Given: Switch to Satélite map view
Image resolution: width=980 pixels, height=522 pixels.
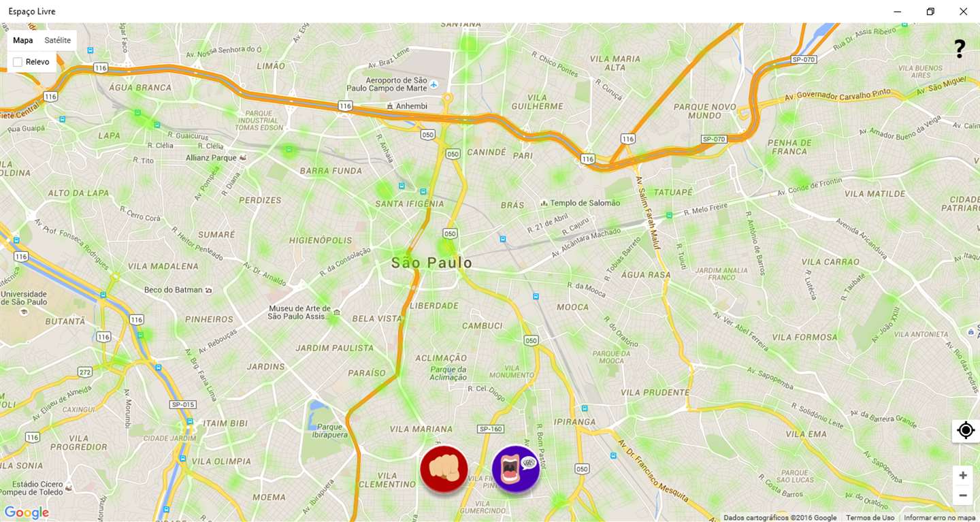Looking at the screenshot, I should click(x=58, y=40).
